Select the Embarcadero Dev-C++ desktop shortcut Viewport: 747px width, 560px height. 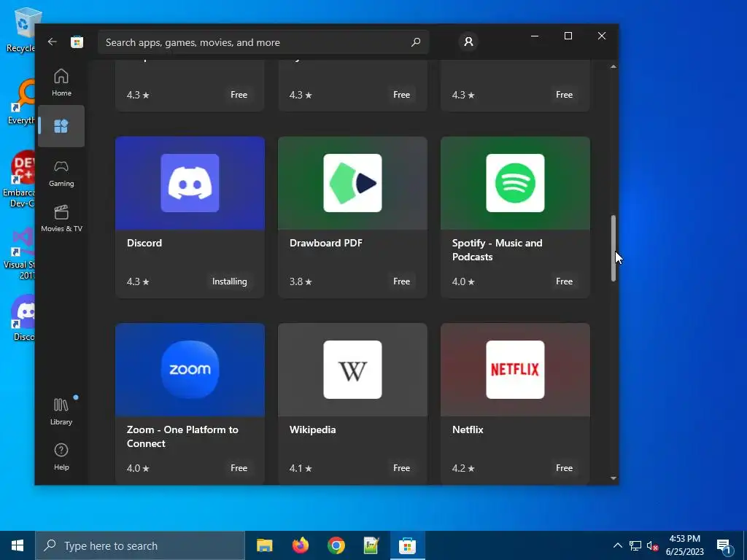[20, 179]
